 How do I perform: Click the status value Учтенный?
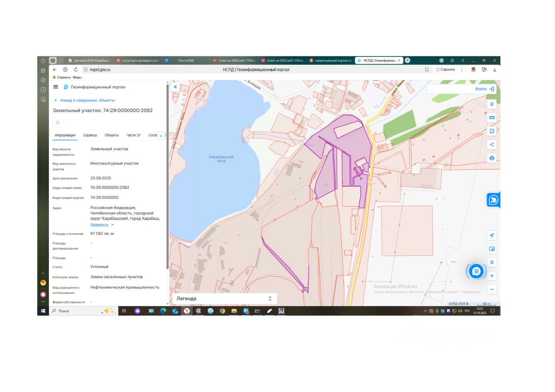tap(99, 266)
